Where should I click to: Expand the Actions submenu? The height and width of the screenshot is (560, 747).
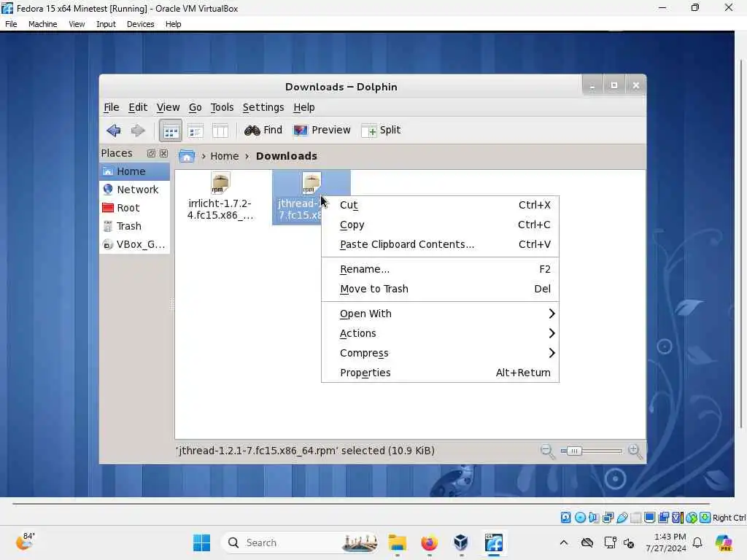440,333
